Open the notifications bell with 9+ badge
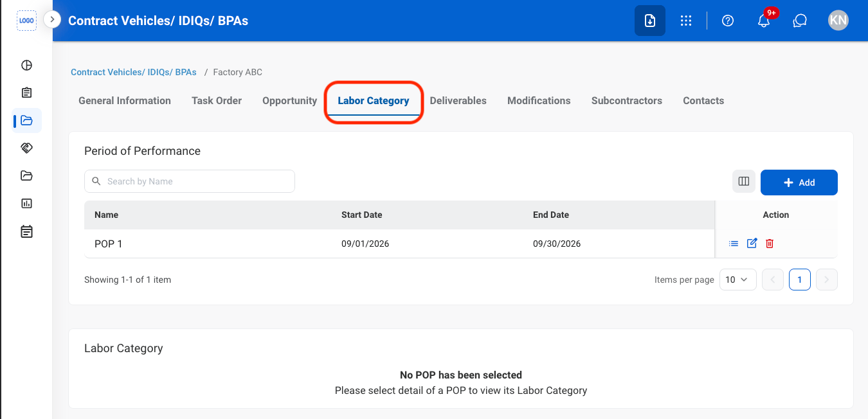The height and width of the screenshot is (419, 868). [x=764, y=21]
